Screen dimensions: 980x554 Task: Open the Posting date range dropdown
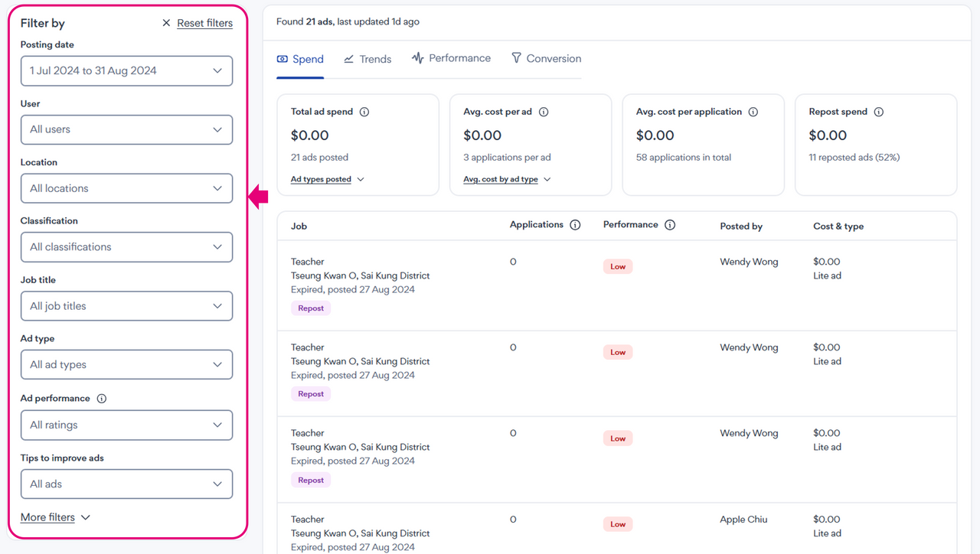126,70
